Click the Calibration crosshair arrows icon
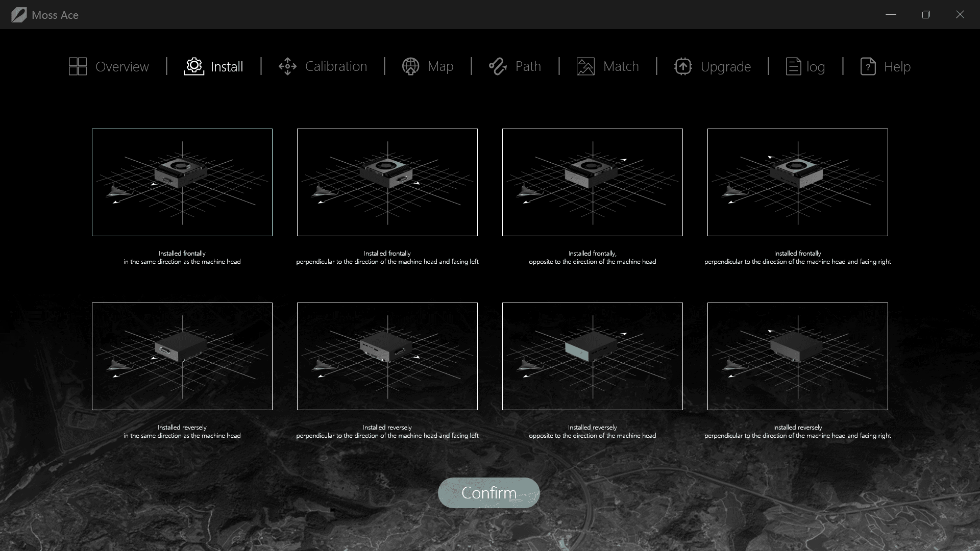The height and width of the screenshot is (551, 980). click(x=287, y=66)
